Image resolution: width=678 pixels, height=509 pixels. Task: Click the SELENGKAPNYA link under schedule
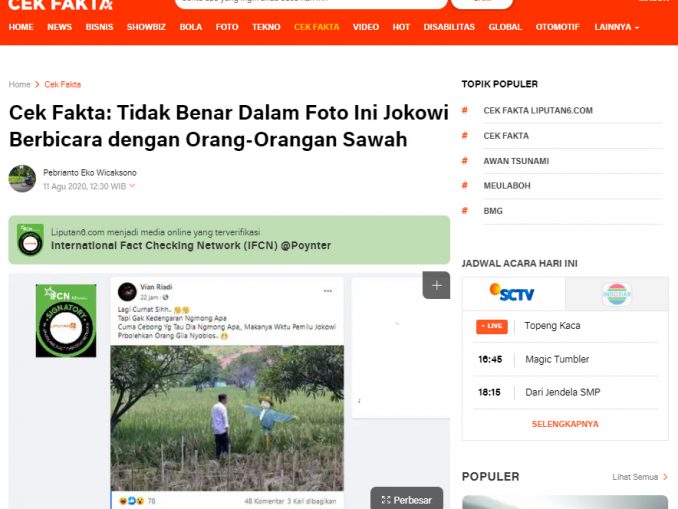point(565,424)
